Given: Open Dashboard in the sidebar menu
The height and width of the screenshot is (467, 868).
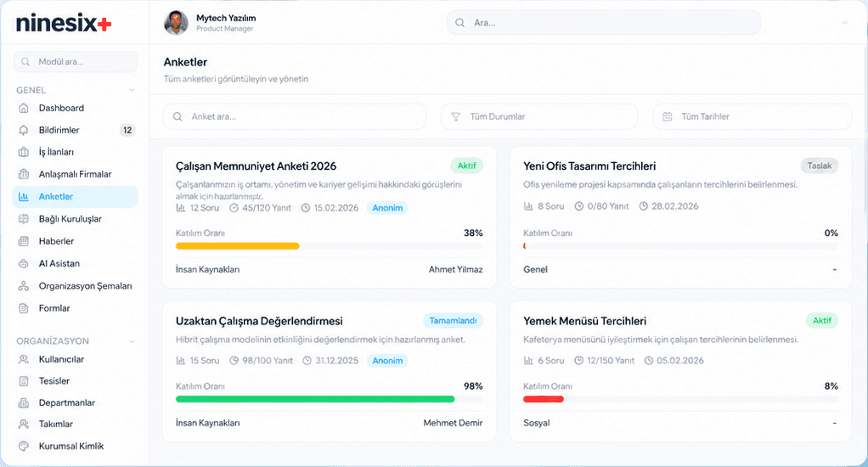Looking at the screenshot, I should click(76, 108).
